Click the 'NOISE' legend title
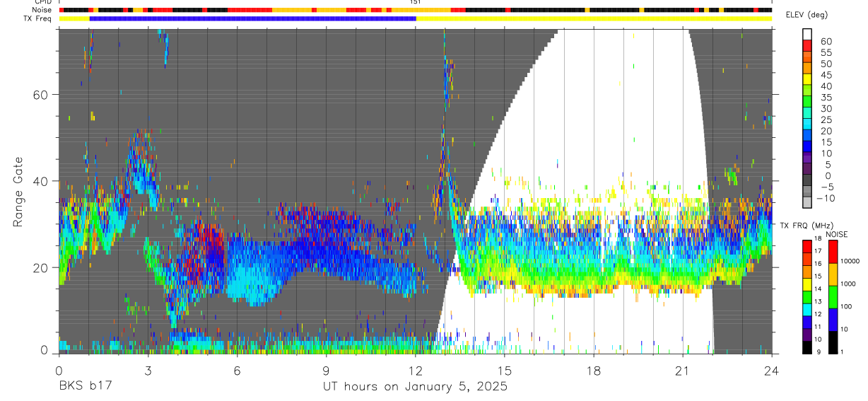 tap(838, 234)
